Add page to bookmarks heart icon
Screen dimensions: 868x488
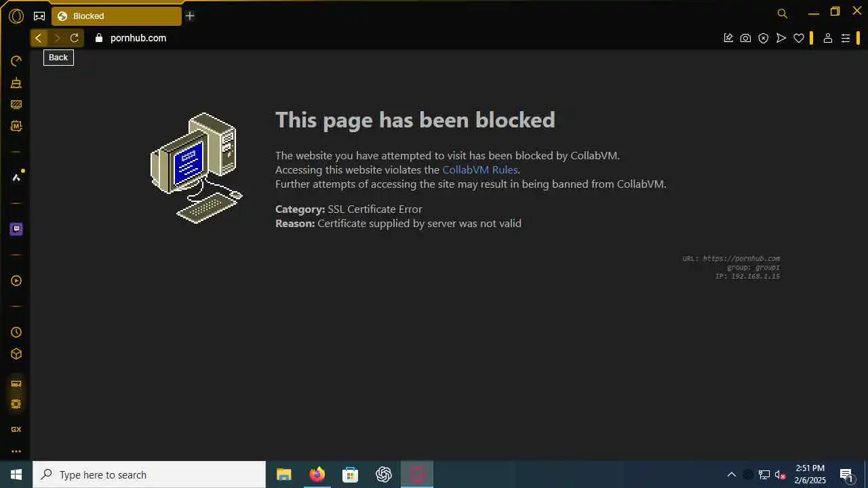coord(799,38)
